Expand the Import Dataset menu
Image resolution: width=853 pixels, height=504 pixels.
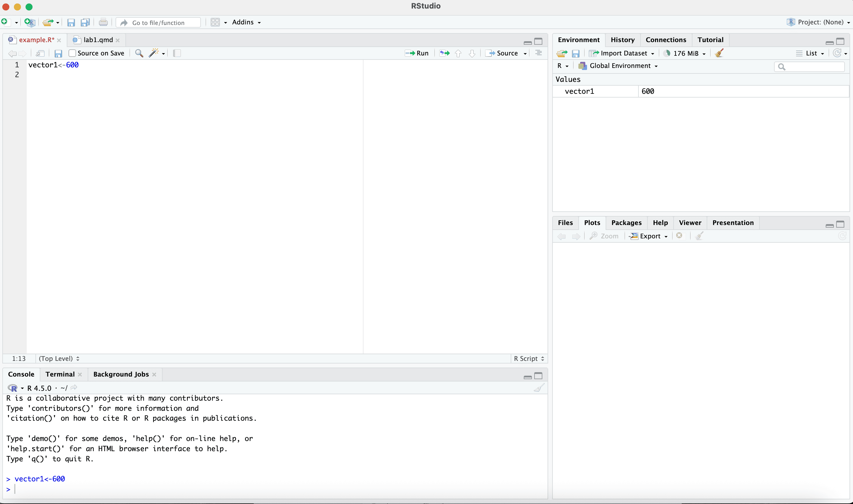(623, 53)
